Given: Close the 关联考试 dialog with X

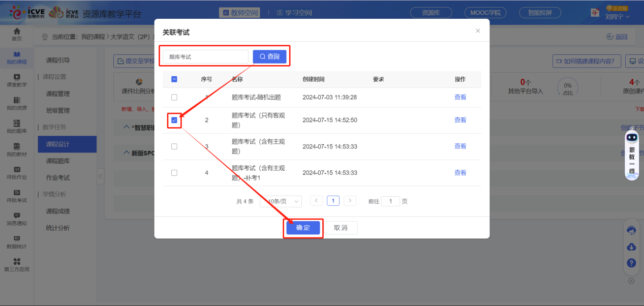Looking at the screenshot, I should (478, 31).
